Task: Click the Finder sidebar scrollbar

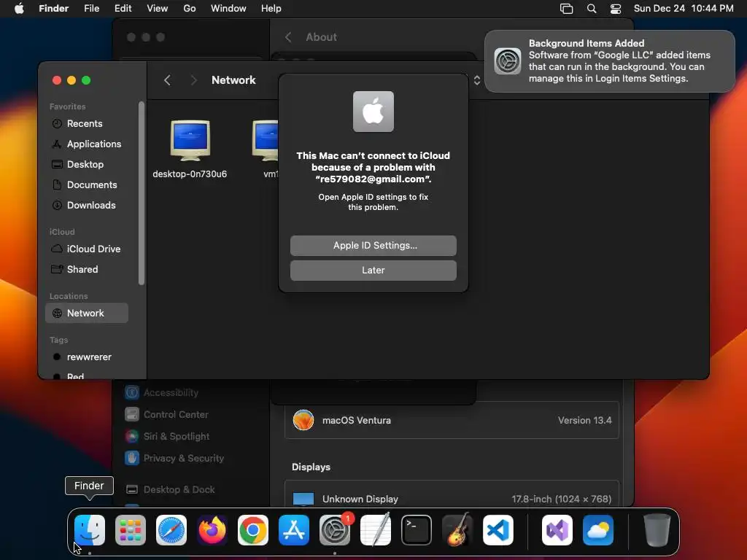Action: [x=142, y=193]
